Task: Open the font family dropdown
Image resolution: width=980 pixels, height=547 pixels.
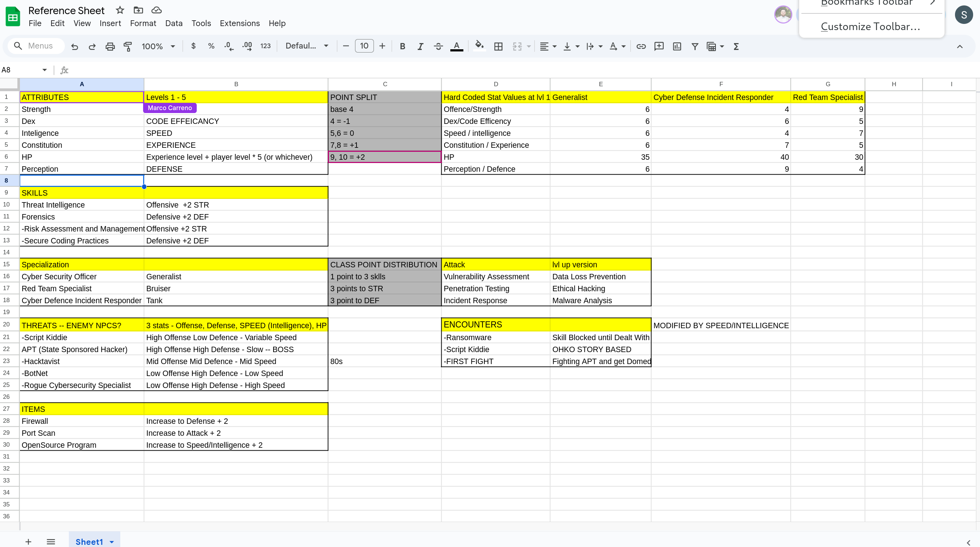Action: pos(306,46)
